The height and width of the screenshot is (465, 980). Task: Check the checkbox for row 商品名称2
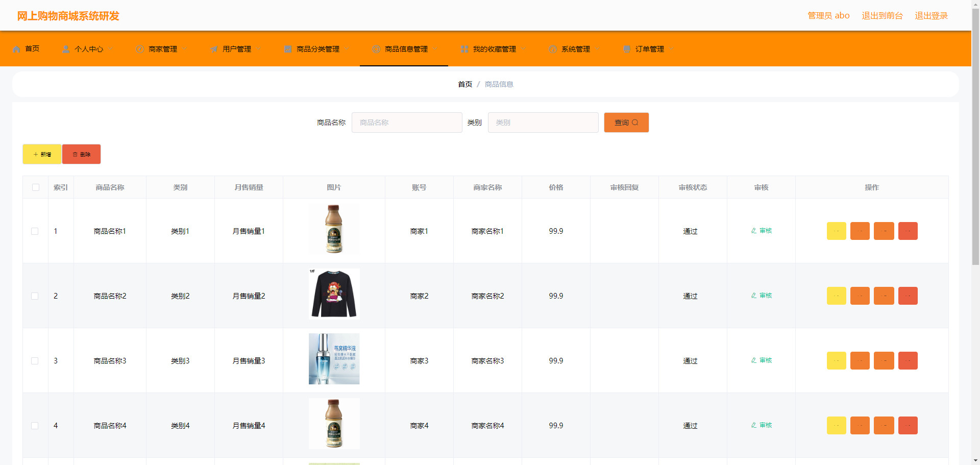(x=35, y=296)
